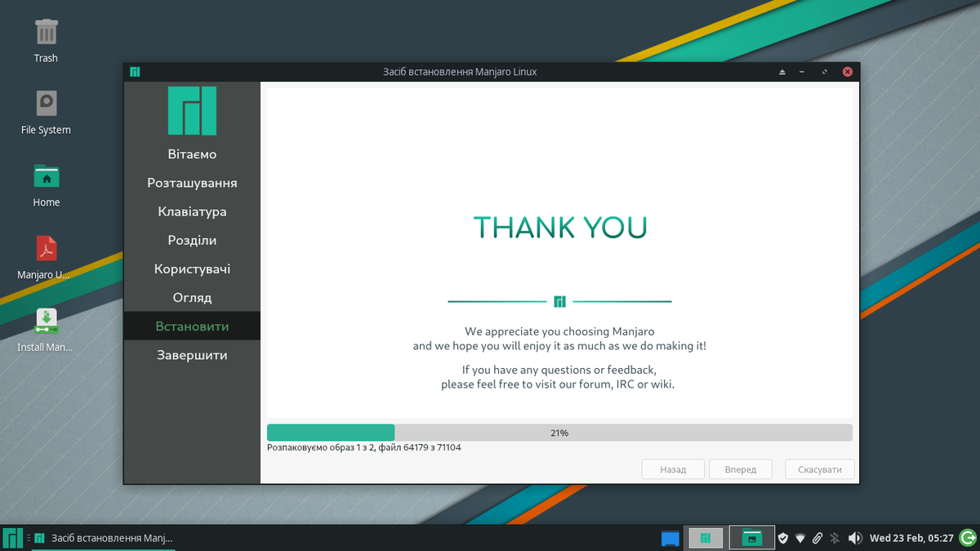Click the green logout icon in panel

point(967,538)
